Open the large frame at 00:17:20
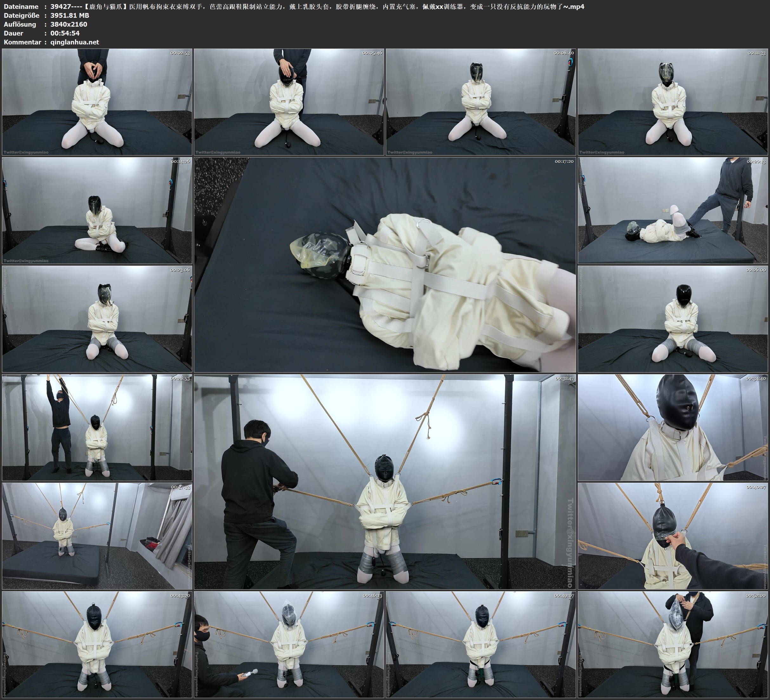The image size is (770, 700). click(385, 265)
